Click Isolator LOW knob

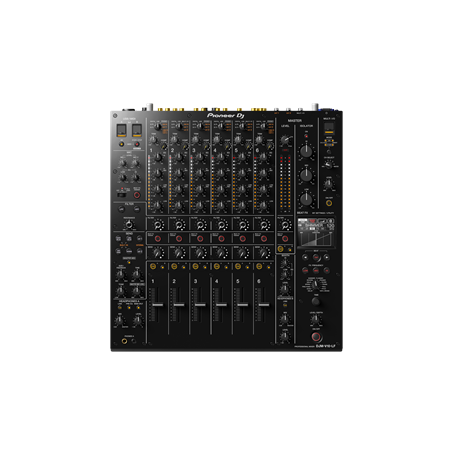point(306,199)
